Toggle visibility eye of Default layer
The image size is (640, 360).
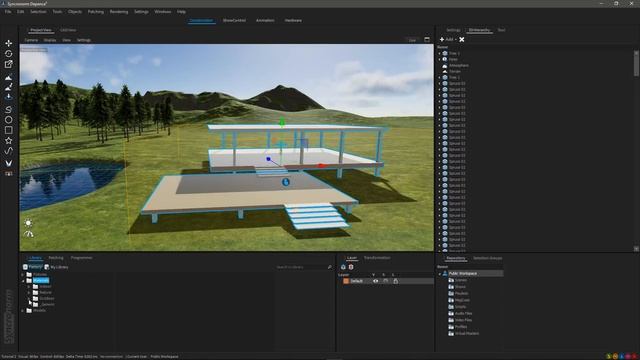tap(376, 281)
